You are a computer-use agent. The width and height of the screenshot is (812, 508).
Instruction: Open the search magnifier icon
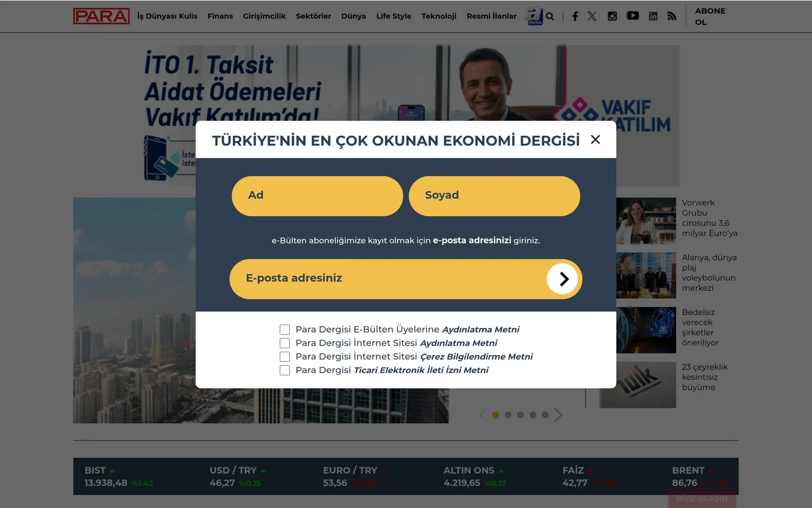pos(550,16)
